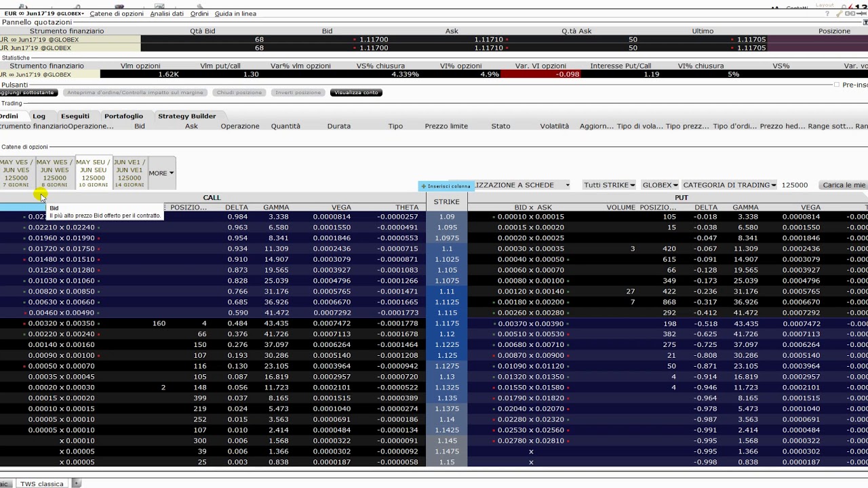
Task: Select the MAY VE5 / JUN VE5 expiry tab
Action: [16, 173]
